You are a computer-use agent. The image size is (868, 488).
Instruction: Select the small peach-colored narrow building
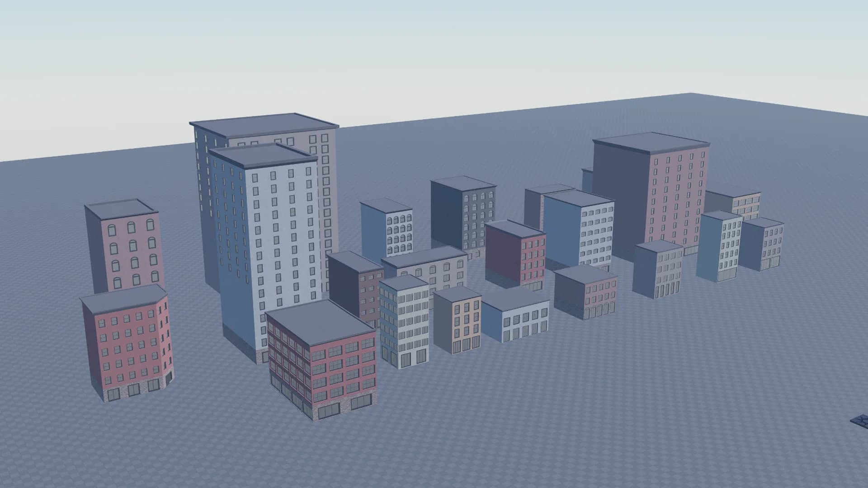(458, 319)
